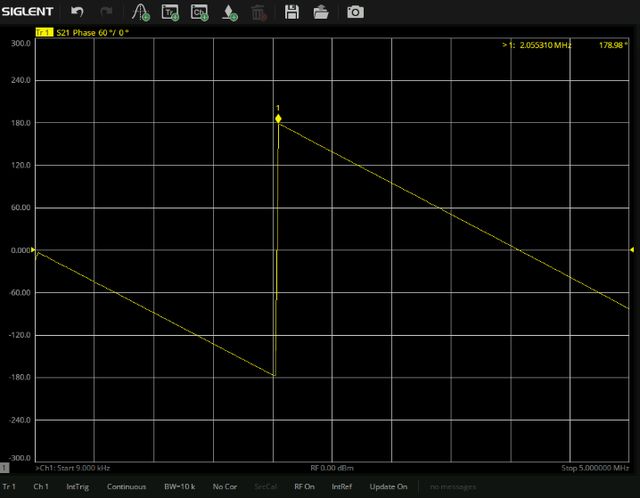
Task: Toggle Continuous sweep mode
Action: click(x=127, y=487)
